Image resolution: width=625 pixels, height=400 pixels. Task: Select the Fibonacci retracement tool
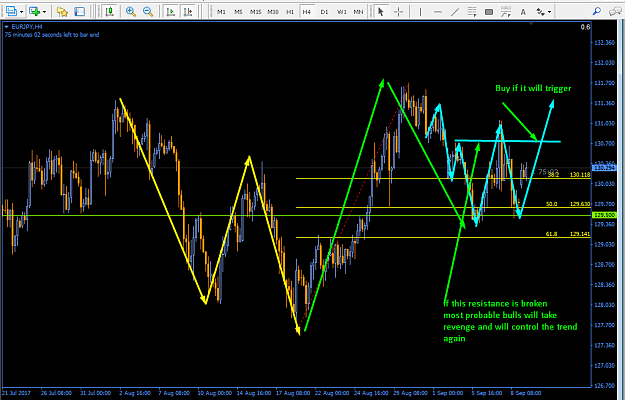tap(506, 12)
